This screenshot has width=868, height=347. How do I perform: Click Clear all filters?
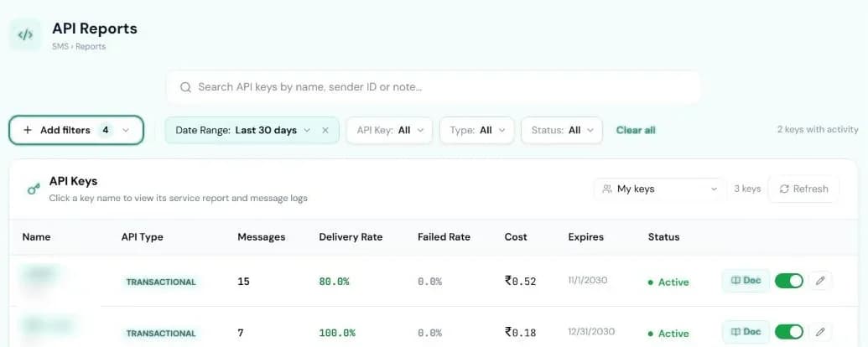pyautogui.click(x=636, y=131)
